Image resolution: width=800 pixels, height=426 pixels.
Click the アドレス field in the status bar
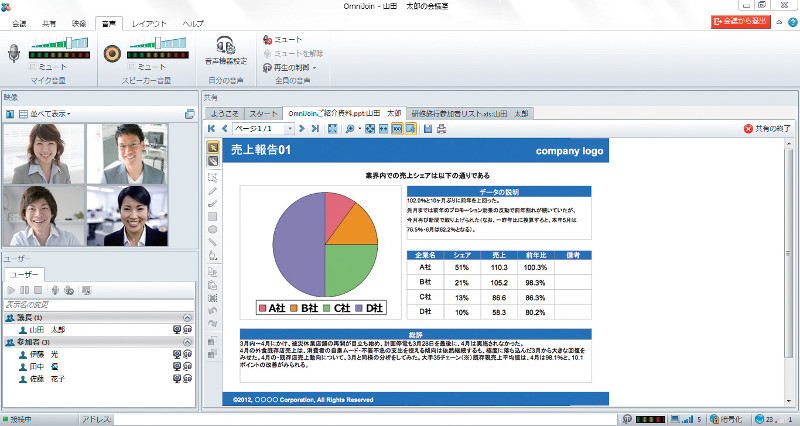pos(365,419)
